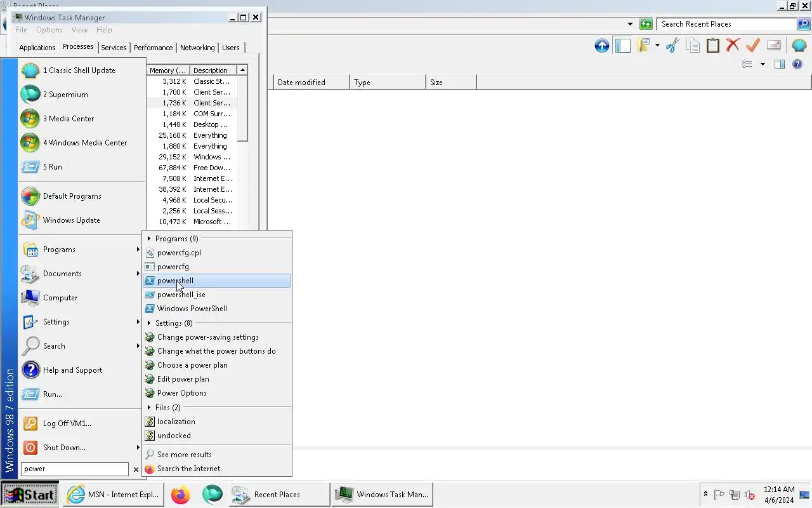Click the Search Recent Places field
Screen dimensions: 812x508
point(727,24)
